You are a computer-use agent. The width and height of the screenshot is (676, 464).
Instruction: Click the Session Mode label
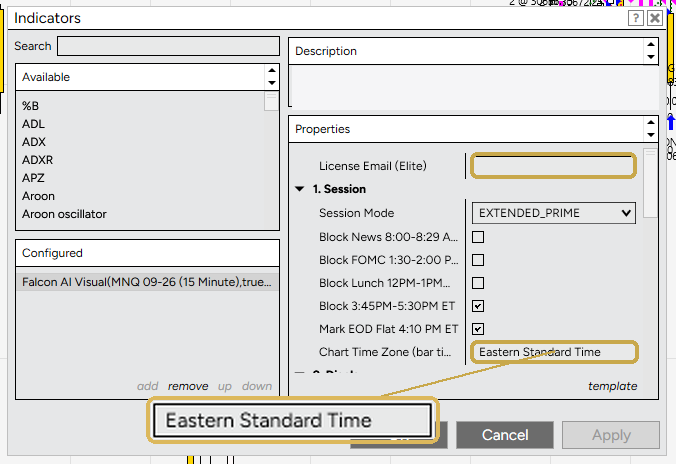(x=357, y=213)
